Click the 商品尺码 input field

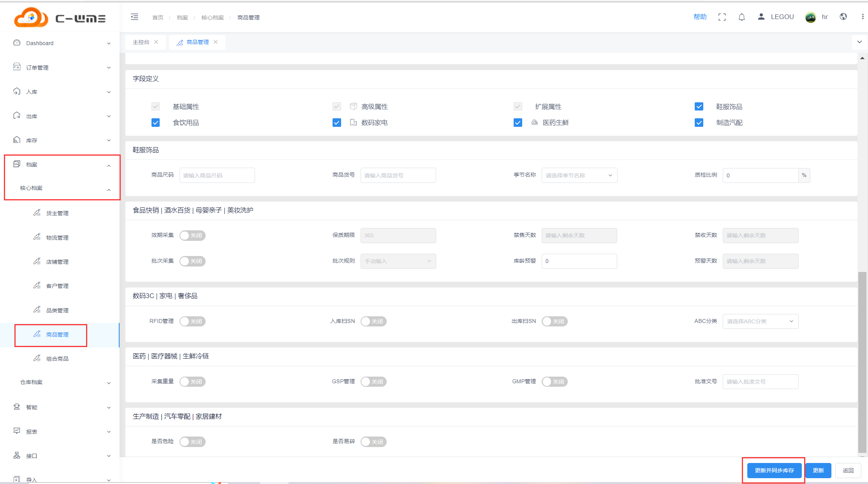pyautogui.click(x=217, y=175)
